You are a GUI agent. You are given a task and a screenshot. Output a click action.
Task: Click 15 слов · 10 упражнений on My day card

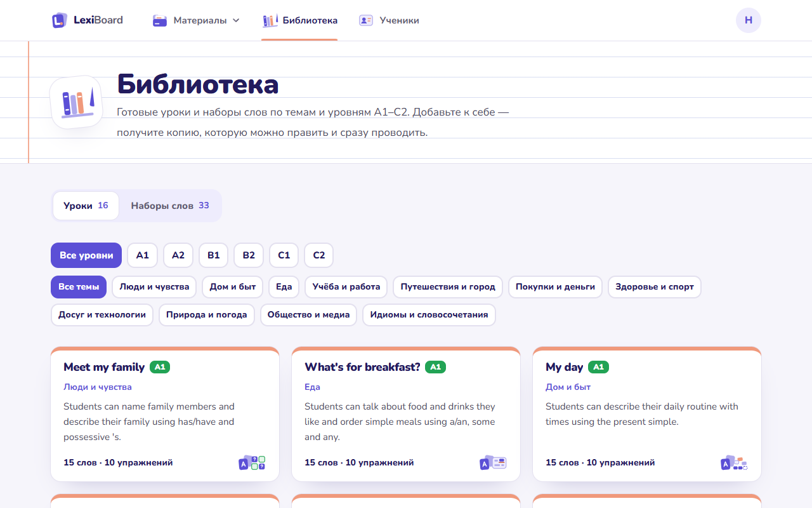[600, 463]
